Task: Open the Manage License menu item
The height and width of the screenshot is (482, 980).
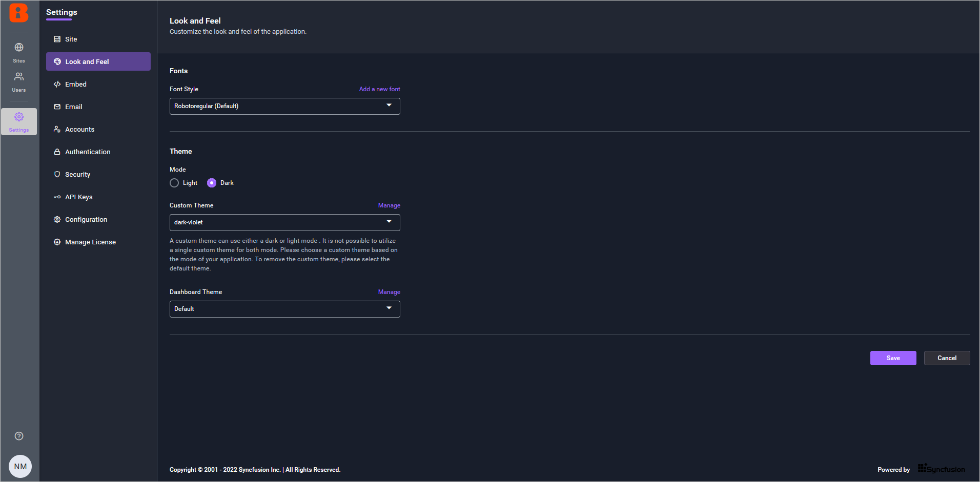Action: [90, 242]
